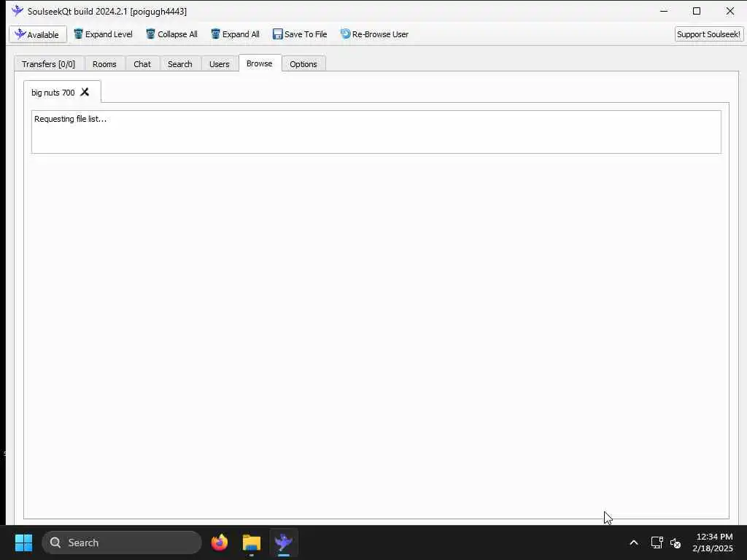The height and width of the screenshot is (560, 747).
Task: Minimize the SoulseekQt window
Action: point(664,11)
